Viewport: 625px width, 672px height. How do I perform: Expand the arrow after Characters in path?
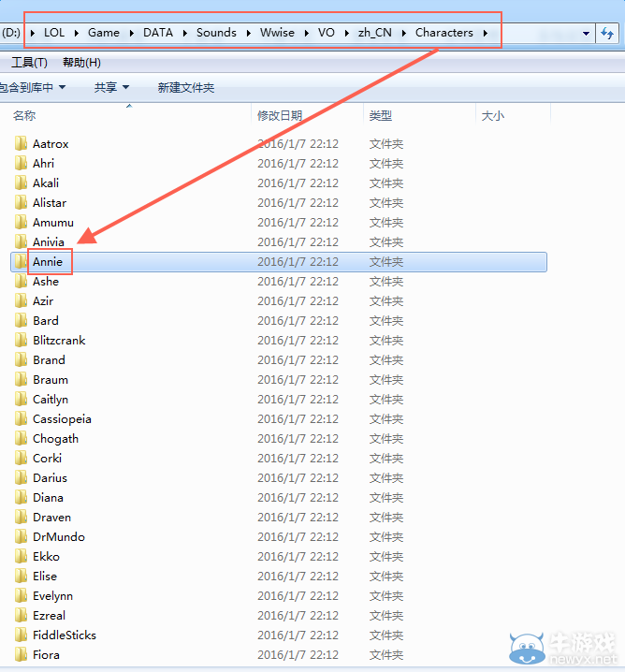coord(486,33)
